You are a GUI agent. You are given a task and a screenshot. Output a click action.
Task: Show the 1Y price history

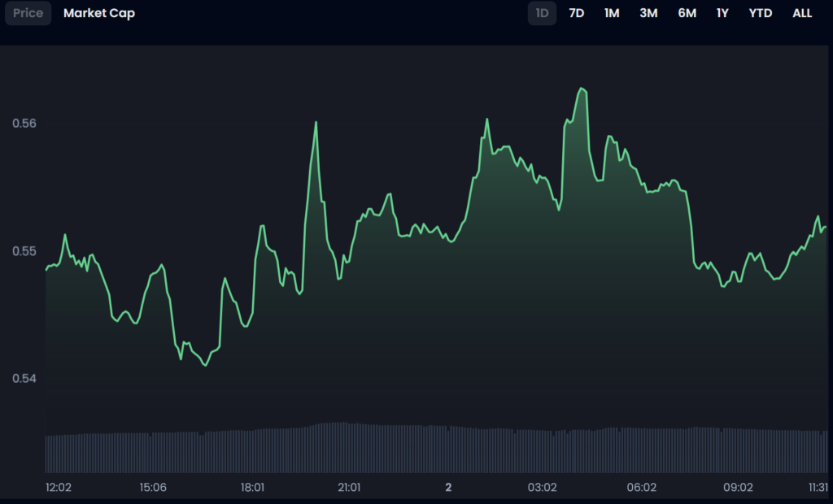722,13
